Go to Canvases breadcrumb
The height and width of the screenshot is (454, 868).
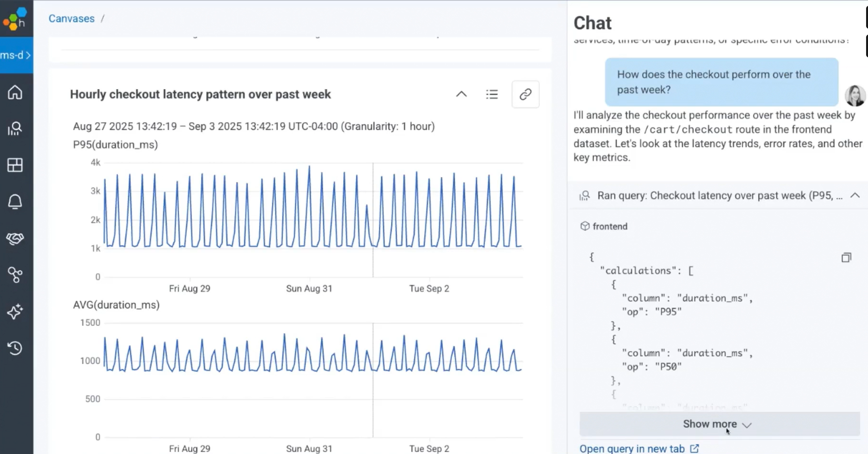click(x=71, y=19)
